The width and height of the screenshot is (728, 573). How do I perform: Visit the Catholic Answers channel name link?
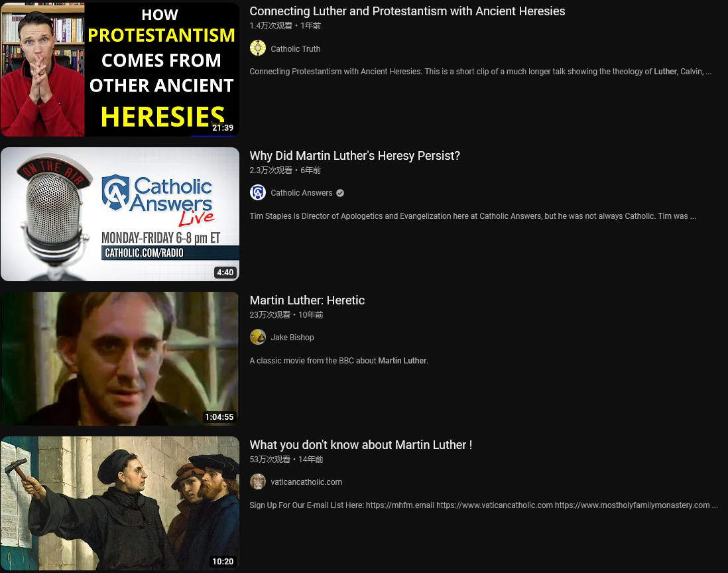pos(301,193)
